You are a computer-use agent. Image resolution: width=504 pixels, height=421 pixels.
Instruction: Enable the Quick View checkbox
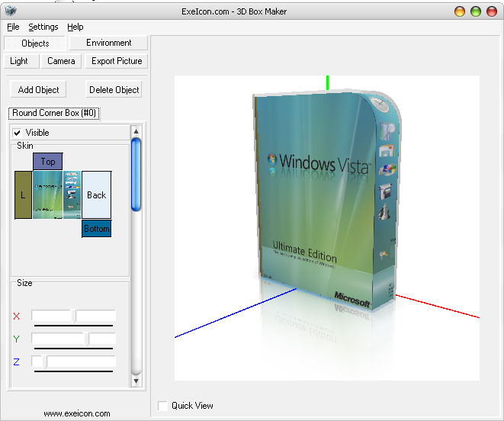(x=162, y=406)
